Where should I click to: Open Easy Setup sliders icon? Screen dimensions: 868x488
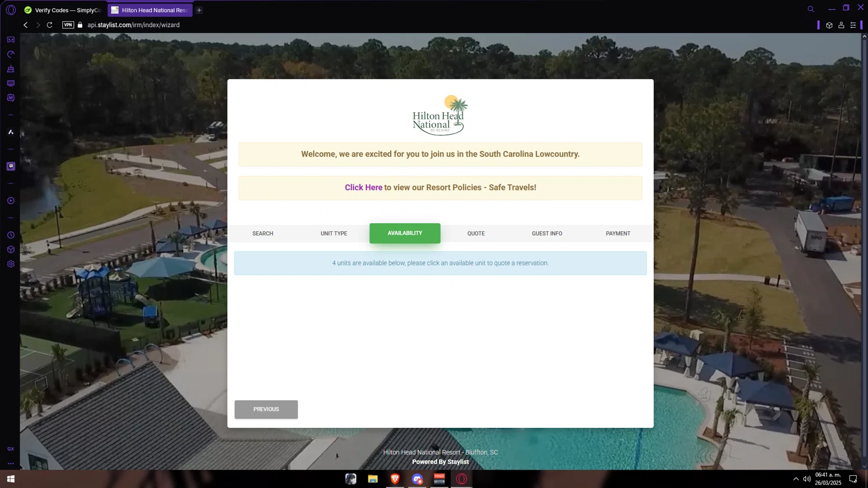853,25
